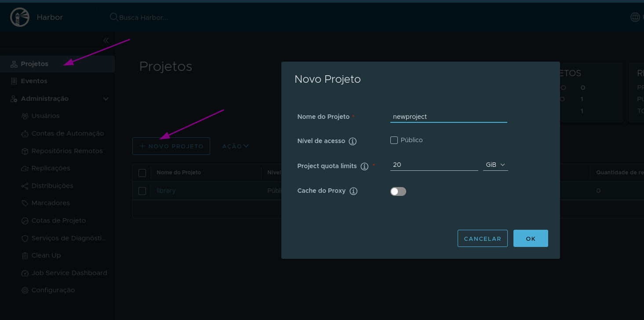Screen dimensions: 644x320
Task: Select the library project row checkbox
Action: 142,191
